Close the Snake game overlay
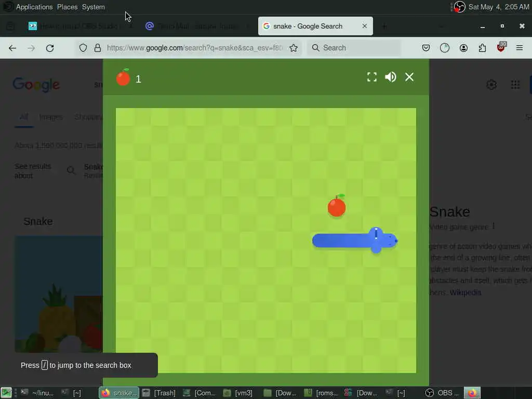532x399 pixels. pyautogui.click(x=409, y=77)
